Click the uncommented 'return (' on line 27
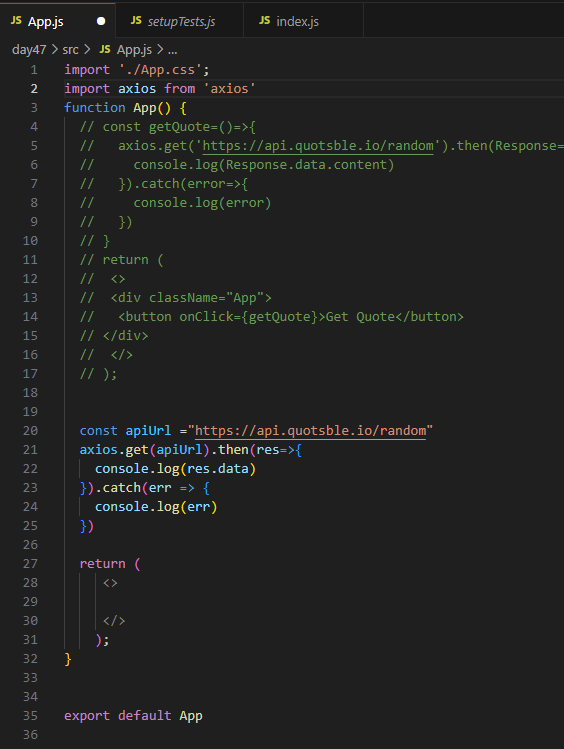The image size is (564, 749). (x=110, y=564)
